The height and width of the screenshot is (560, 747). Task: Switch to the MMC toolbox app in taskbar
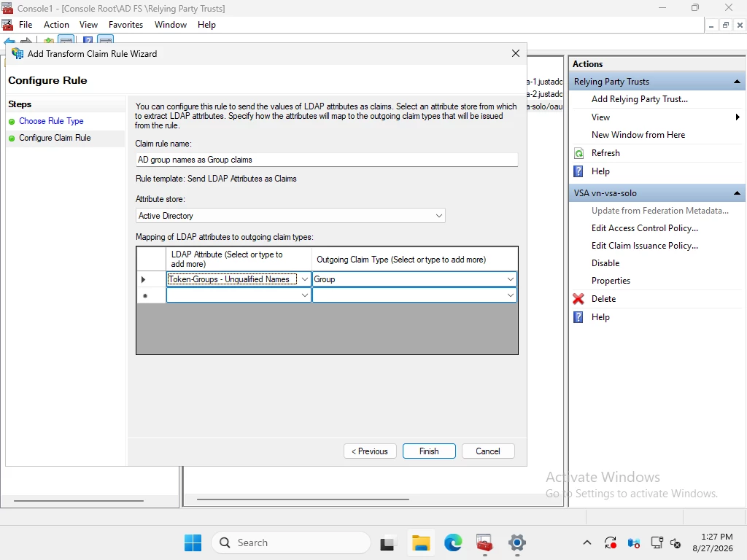(484, 542)
